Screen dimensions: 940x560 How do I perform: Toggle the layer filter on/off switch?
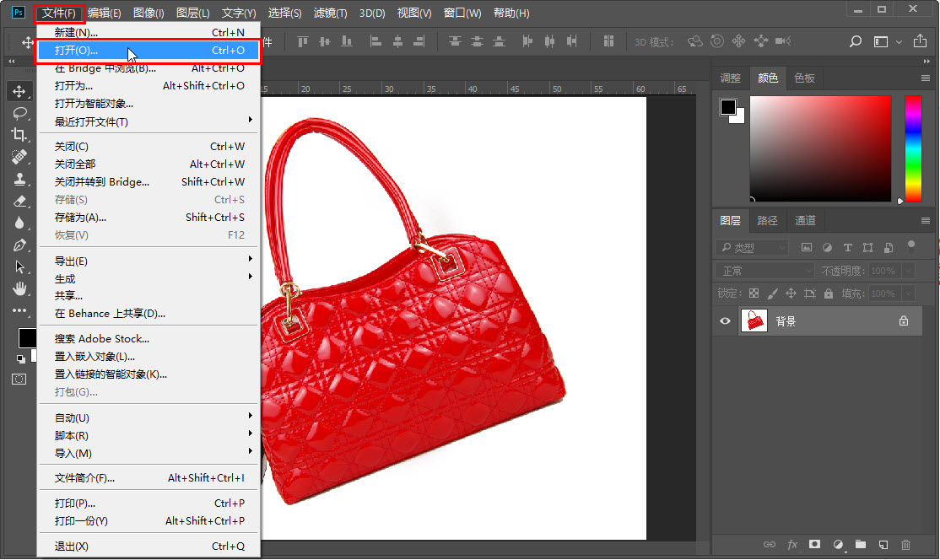tap(911, 245)
